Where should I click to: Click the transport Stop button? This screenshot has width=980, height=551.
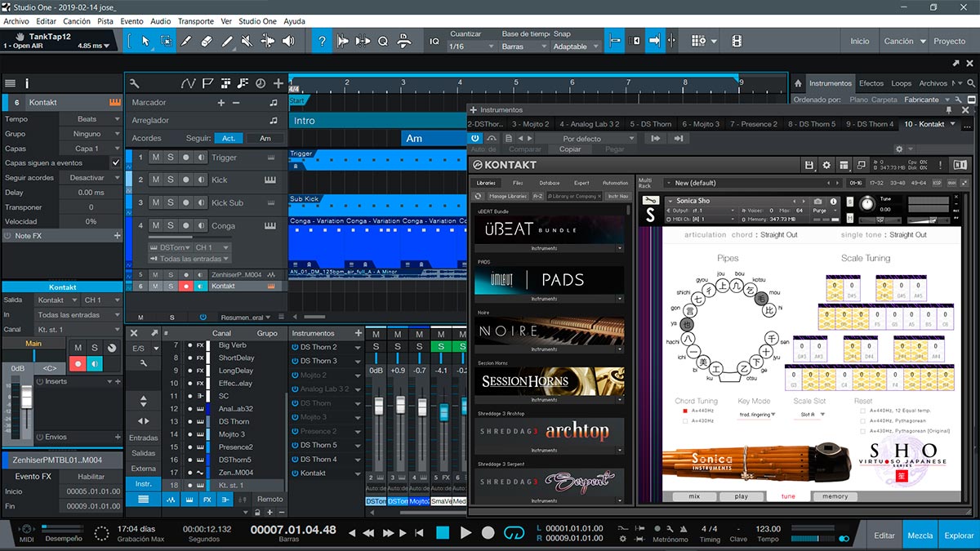point(443,532)
